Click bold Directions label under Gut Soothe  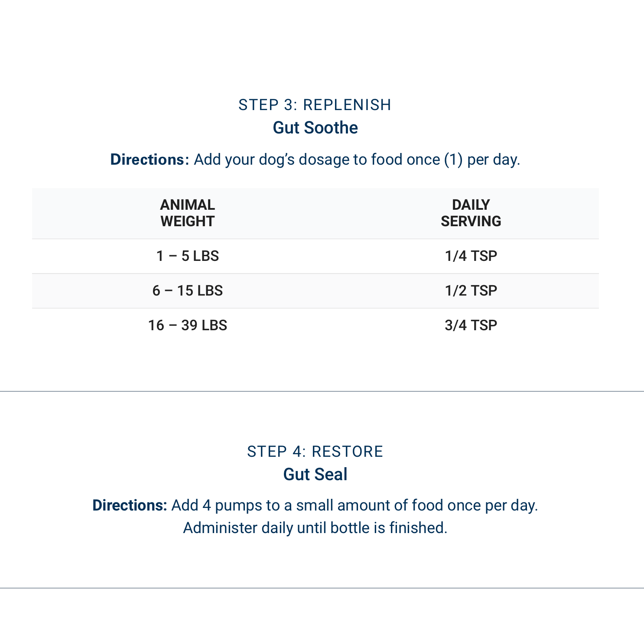(x=150, y=159)
